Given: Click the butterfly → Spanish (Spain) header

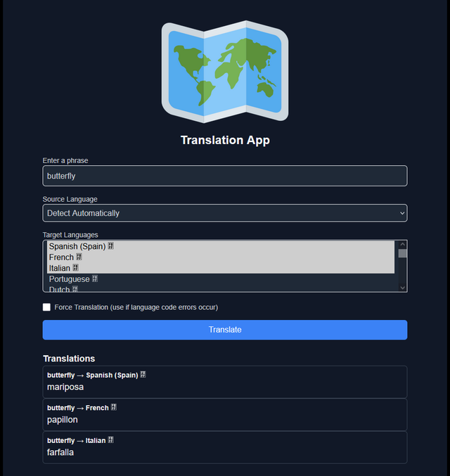Looking at the screenshot, I should click(x=96, y=375).
